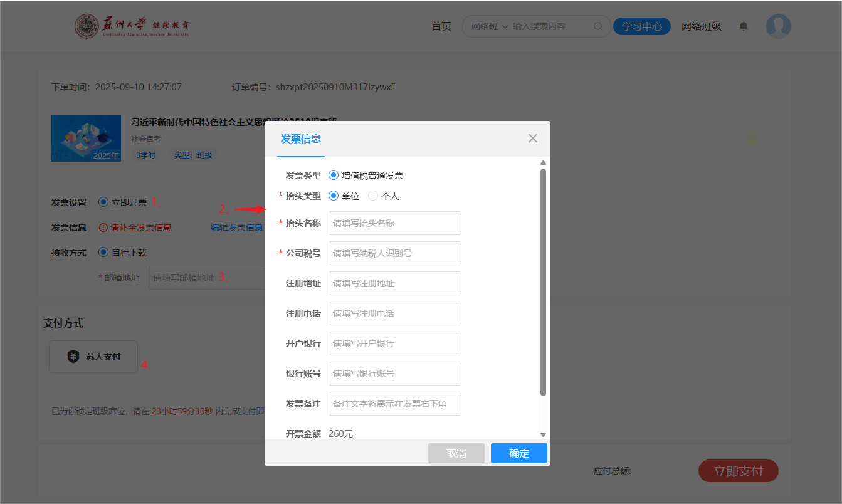The height and width of the screenshot is (504, 842).
Task: Close the 发票信息 dialog with X icon
Action: click(532, 139)
